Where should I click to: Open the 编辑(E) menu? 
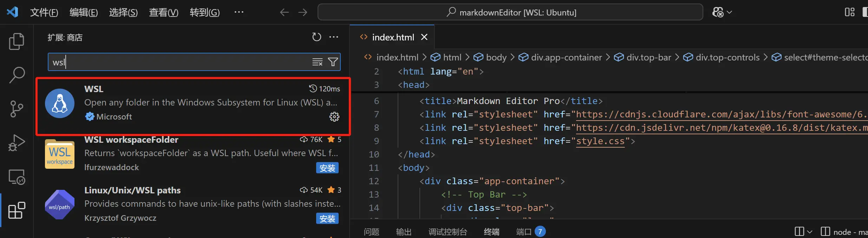(x=84, y=13)
